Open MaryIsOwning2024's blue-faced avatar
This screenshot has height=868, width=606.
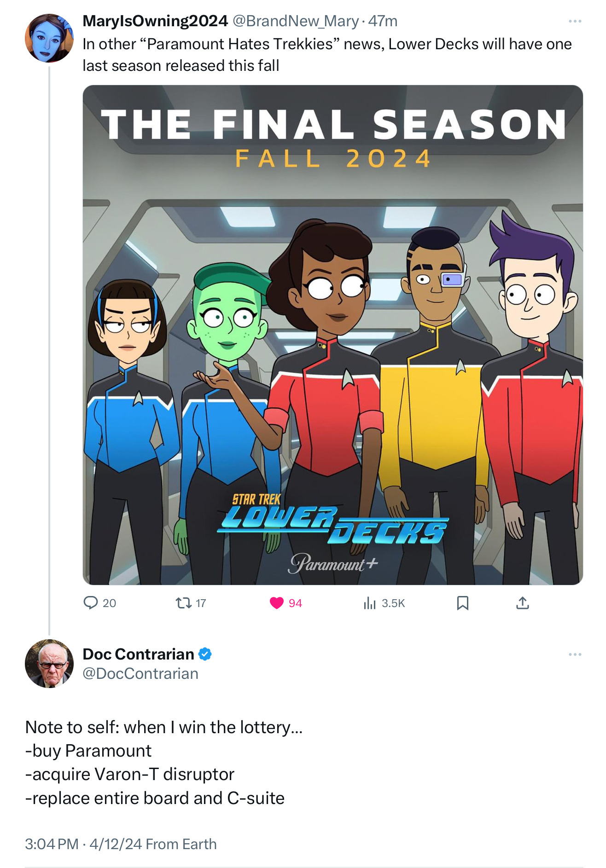point(49,38)
